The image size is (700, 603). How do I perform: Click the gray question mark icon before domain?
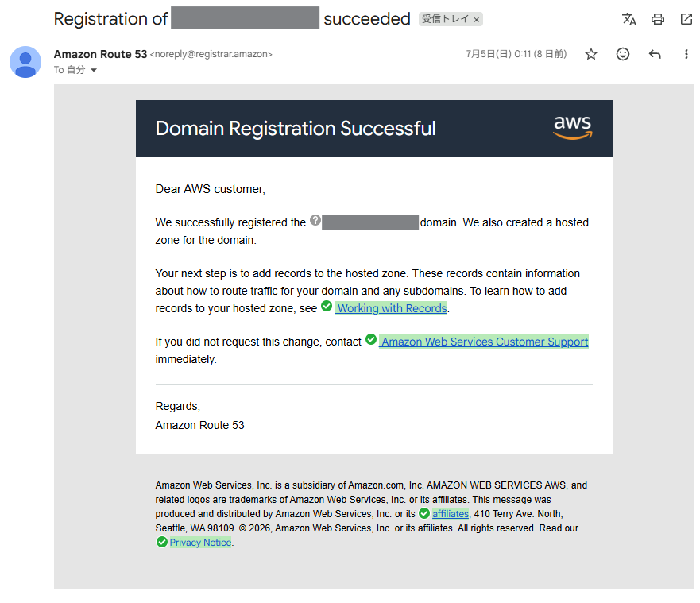click(315, 220)
